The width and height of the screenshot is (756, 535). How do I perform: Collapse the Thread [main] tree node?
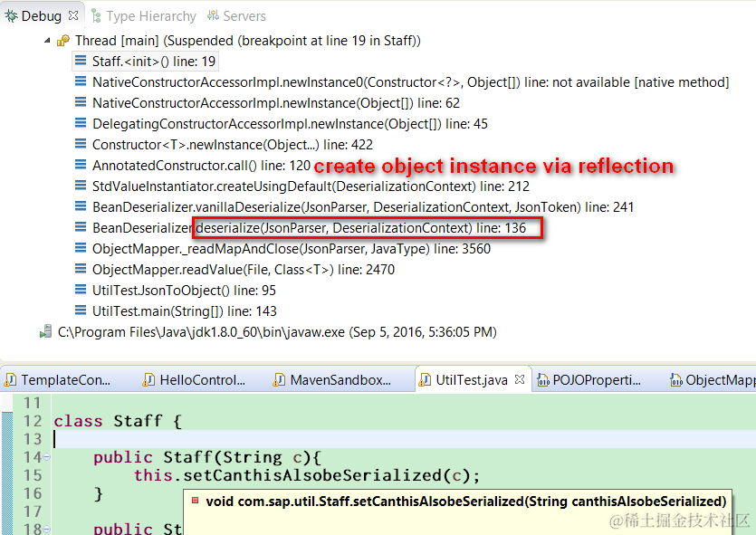(x=47, y=41)
